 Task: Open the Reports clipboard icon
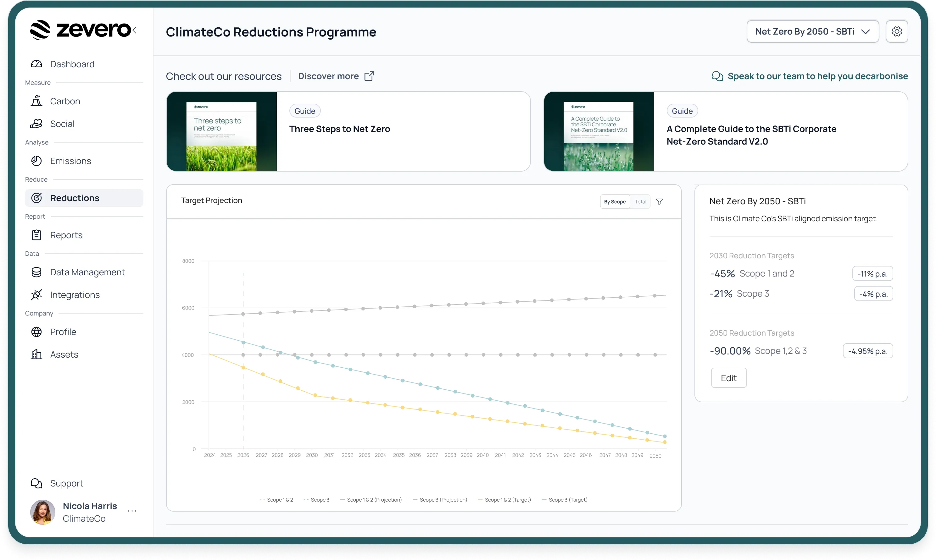point(36,235)
